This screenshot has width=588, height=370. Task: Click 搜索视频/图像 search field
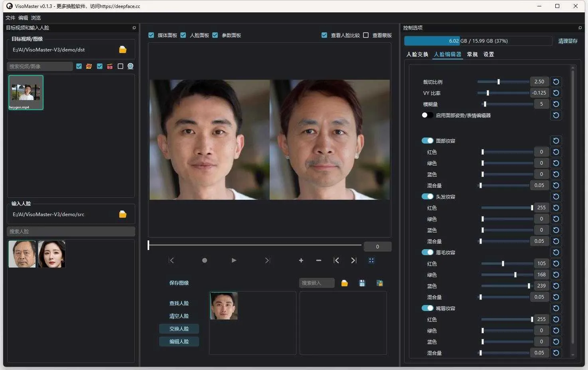tap(40, 66)
